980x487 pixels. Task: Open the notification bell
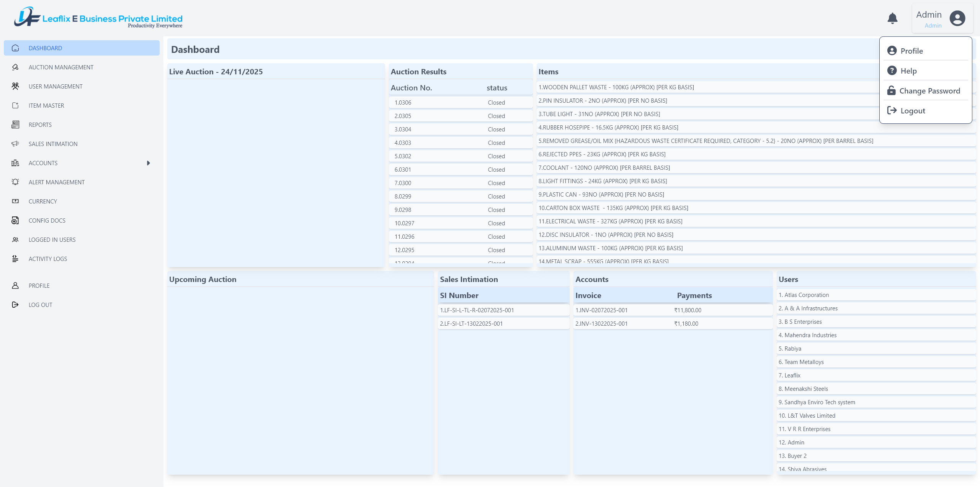(892, 18)
